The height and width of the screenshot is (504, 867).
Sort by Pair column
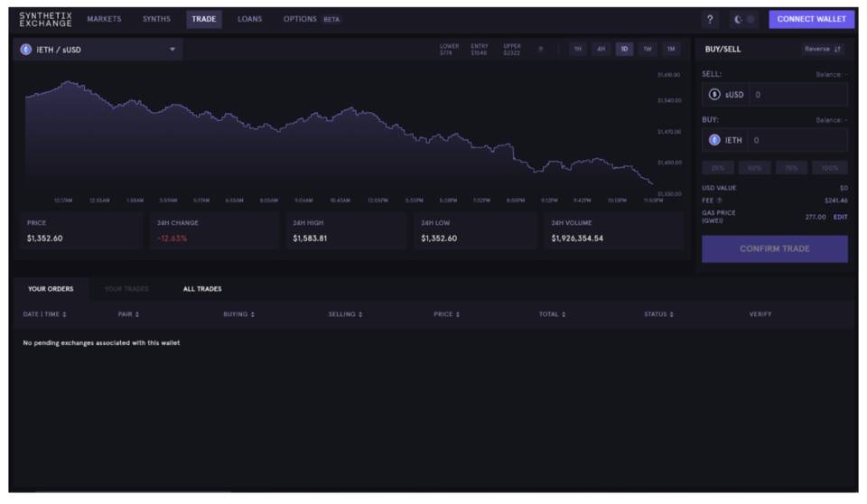point(128,315)
